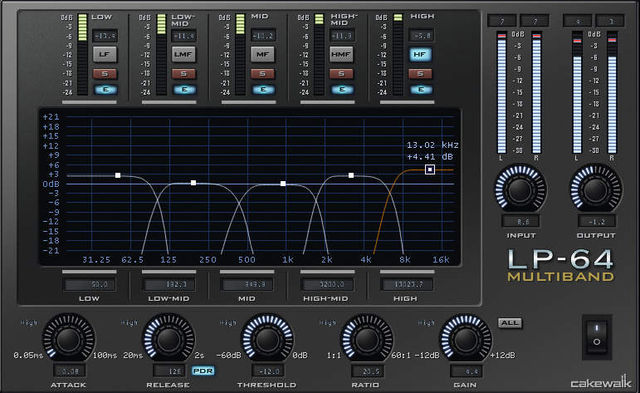This screenshot has height=393, width=640.
Task: Click the THRESHOLD knob
Action: [x=267, y=339]
